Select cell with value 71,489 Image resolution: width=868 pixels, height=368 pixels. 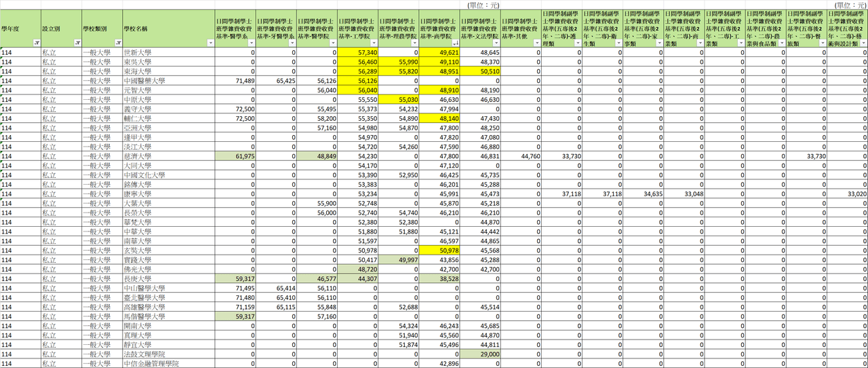pos(236,81)
